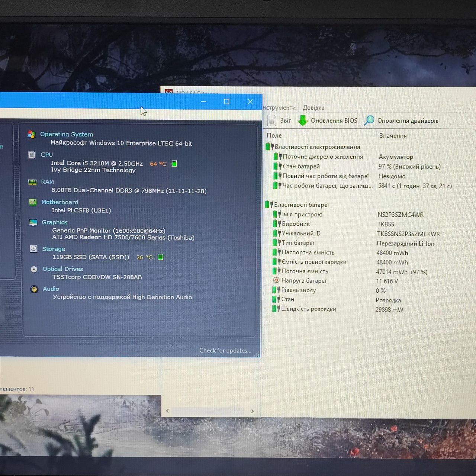Click left arrow of AIDA64 horizontal scrollbar
Screen dimensions: 476x476
pyautogui.click(x=167, y=411)
